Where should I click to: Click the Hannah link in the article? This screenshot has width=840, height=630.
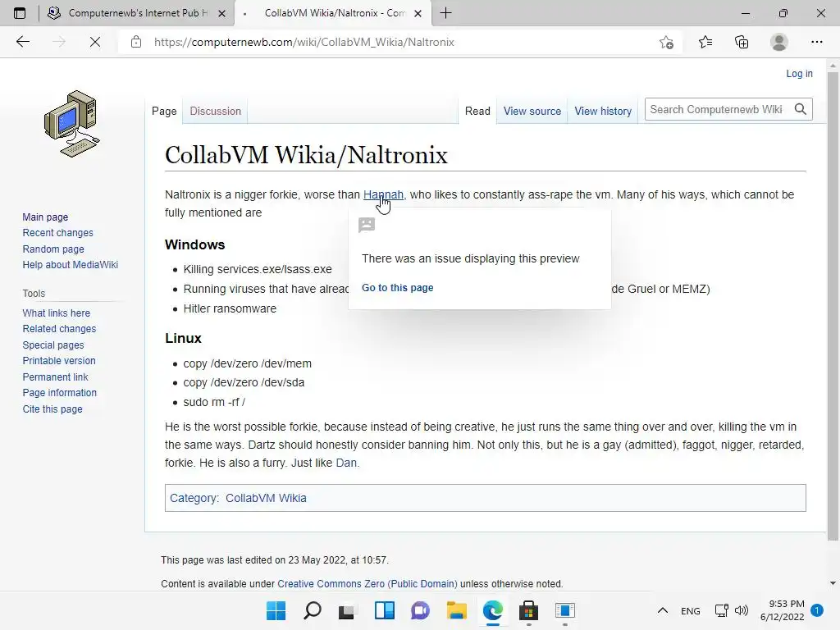coord(383,194)
